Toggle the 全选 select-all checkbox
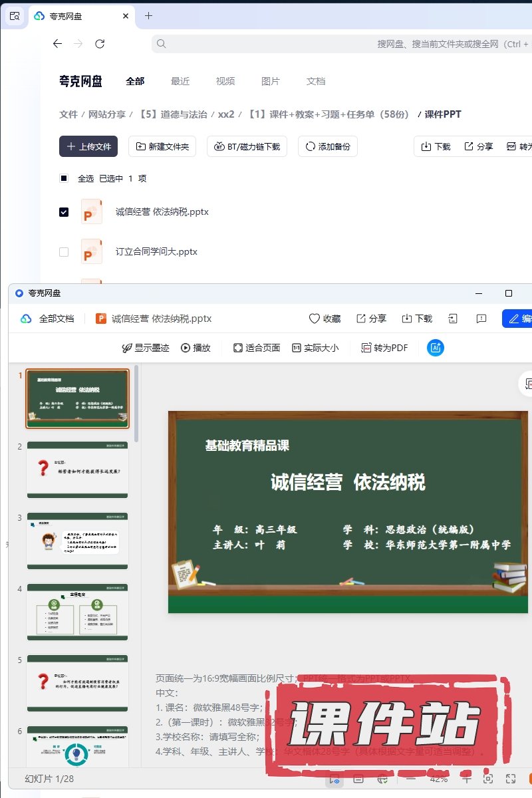Image resolution: width=532 pixels, height=798 pixels. [64, 178]
